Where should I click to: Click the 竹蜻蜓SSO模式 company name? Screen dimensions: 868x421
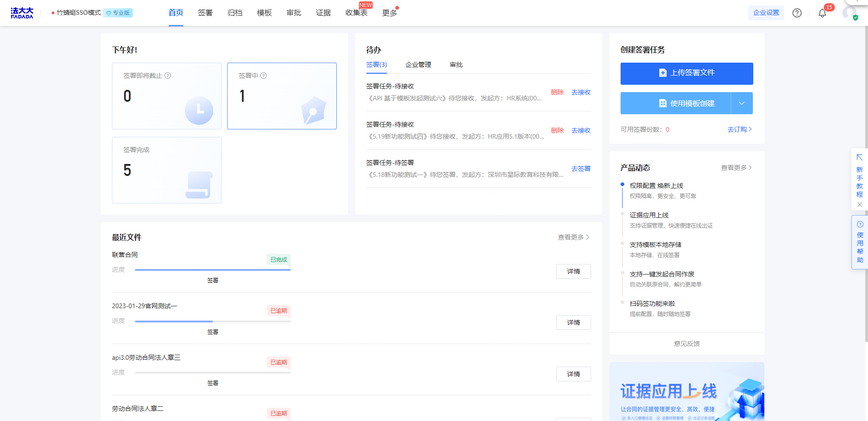pyautogui.click(x=79, y=13)
